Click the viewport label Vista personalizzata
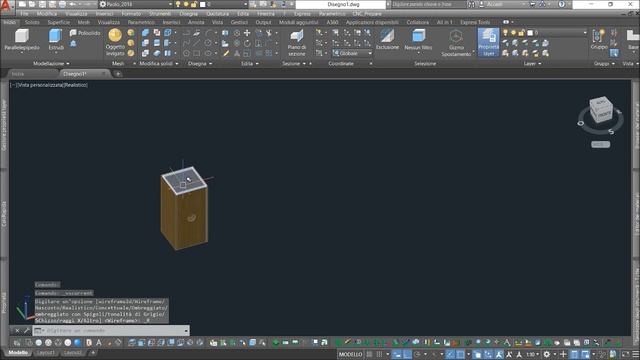This screenshot has width=640, height=360. click(x=41, y=85)
